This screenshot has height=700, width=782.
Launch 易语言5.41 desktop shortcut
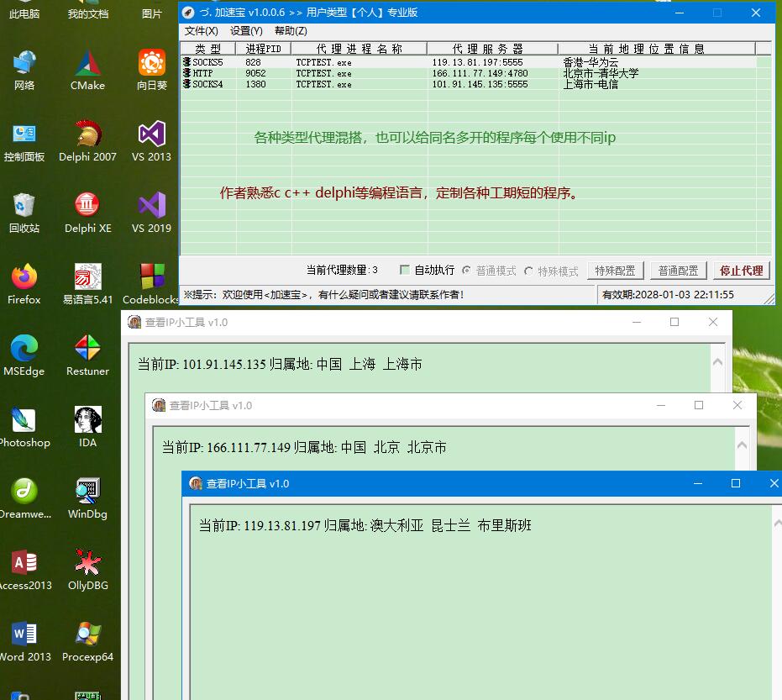tap(87, 284)
